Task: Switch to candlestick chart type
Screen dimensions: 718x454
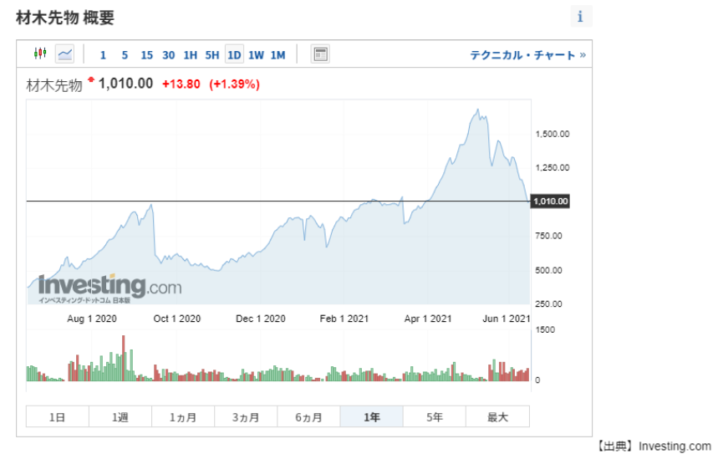Action: (x=40, y=54)
